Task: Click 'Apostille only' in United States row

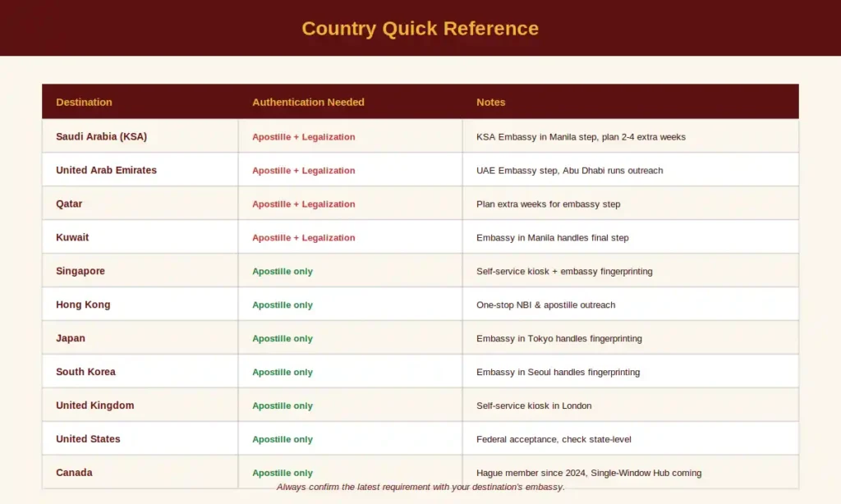Action: 283,439
